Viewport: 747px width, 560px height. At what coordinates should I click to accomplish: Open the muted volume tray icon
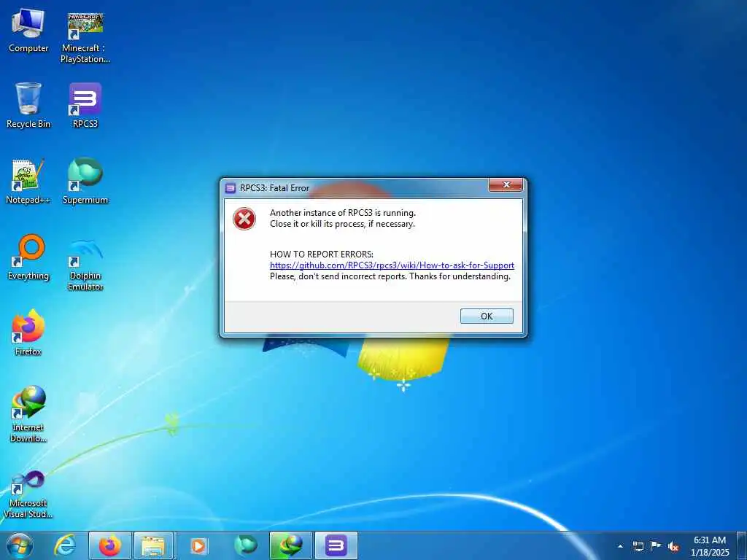673,546
